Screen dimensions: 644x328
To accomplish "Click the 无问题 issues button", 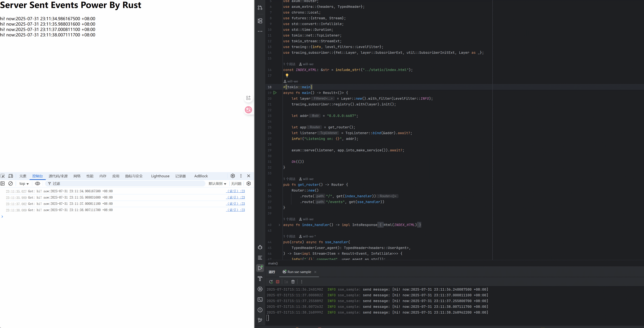I will (x=236, y=183).
